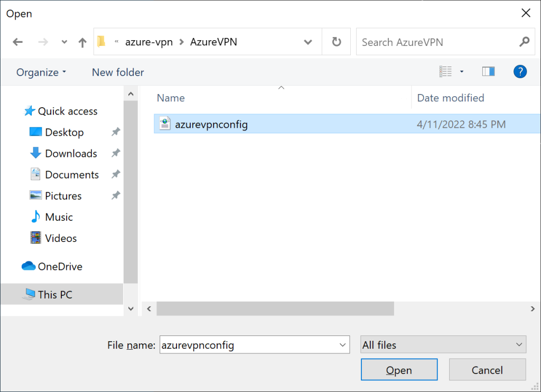Cancel the Open dialog

[487, 370]
